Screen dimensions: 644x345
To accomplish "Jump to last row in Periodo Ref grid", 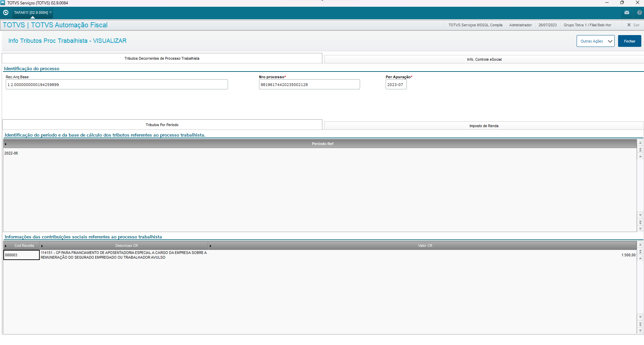I will [x=640, y=229].
